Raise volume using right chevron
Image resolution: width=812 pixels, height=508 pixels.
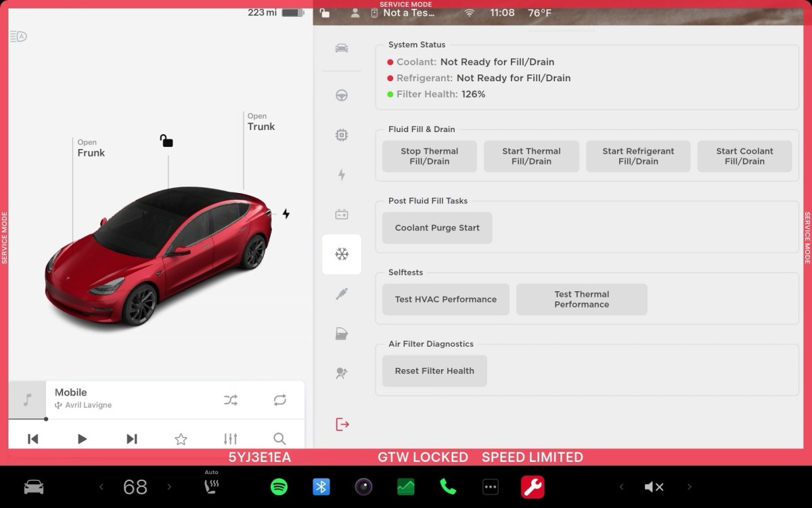(x=690, y=486)
